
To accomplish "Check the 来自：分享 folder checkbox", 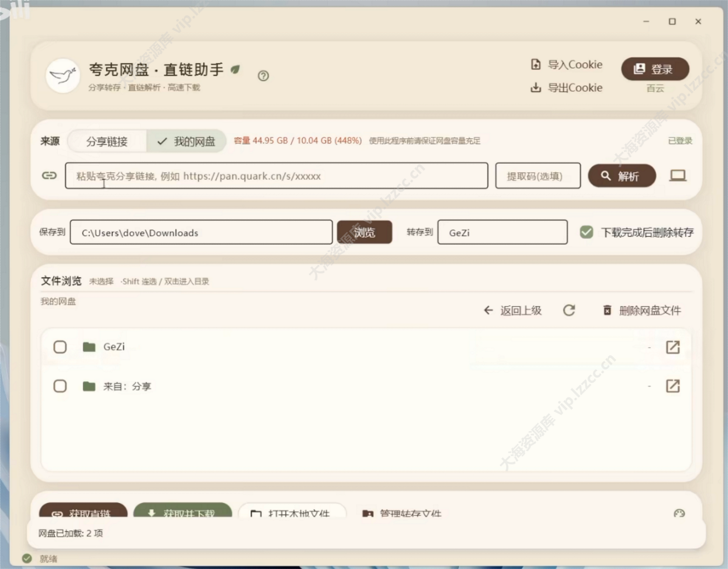I will 60,386.
